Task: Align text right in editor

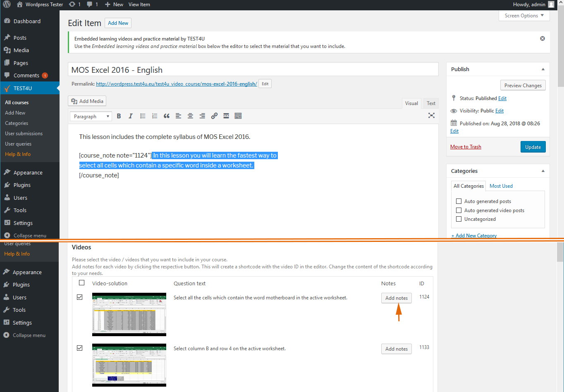Action: pos(202,116)
